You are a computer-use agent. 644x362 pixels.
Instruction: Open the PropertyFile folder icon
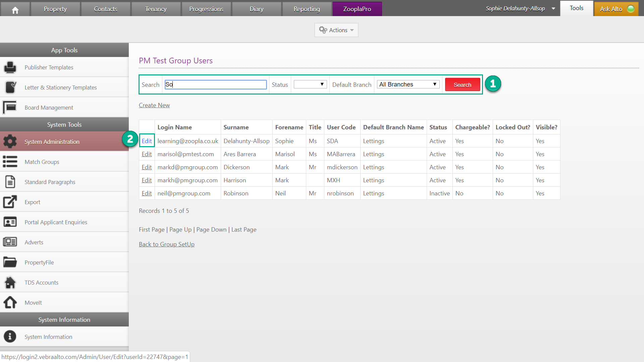tap(10, 262)
